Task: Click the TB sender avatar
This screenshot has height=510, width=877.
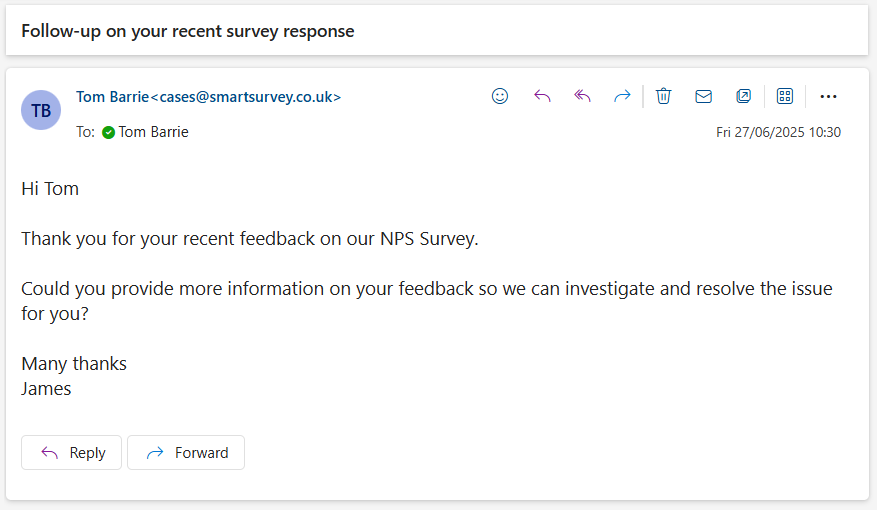Action: 41,110
